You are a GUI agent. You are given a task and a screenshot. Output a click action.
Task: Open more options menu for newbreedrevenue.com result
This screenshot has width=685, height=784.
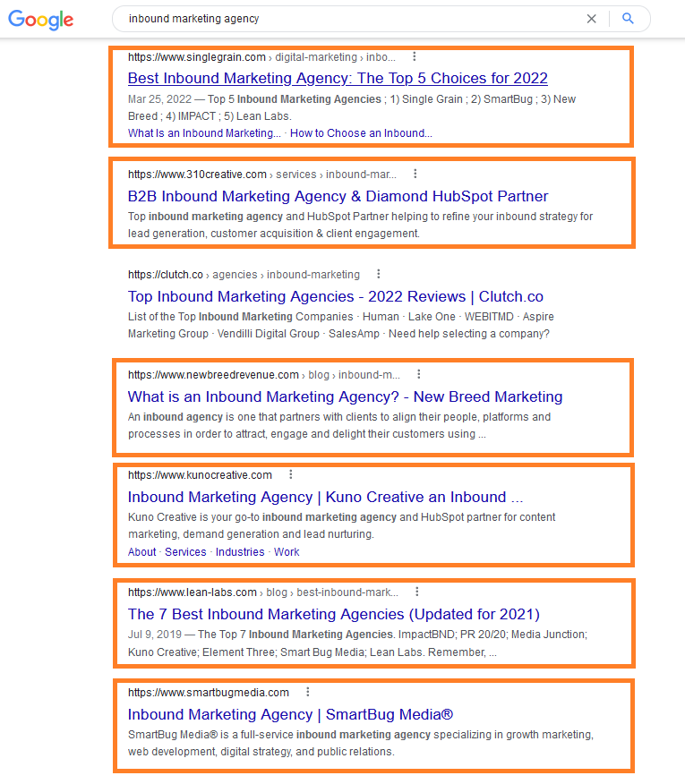(419, 374)
